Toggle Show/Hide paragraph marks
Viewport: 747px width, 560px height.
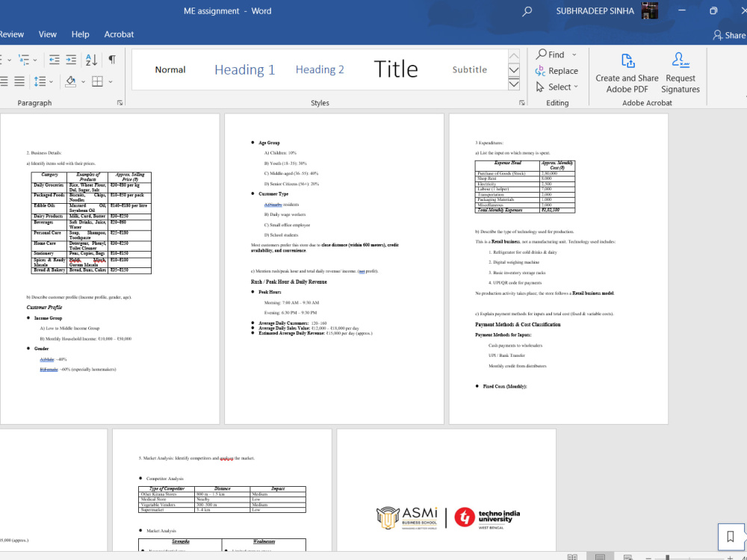coord(112,60)
